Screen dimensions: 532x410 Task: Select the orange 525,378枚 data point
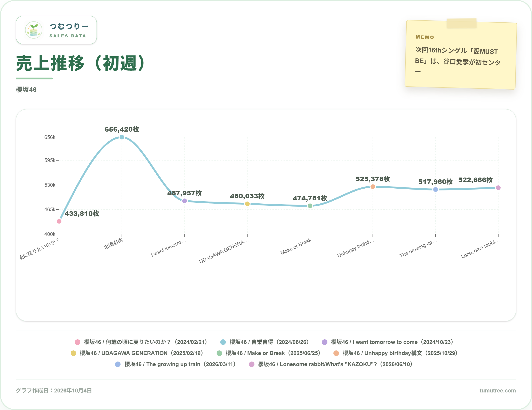pyautogui.click(x=373, y=187)
